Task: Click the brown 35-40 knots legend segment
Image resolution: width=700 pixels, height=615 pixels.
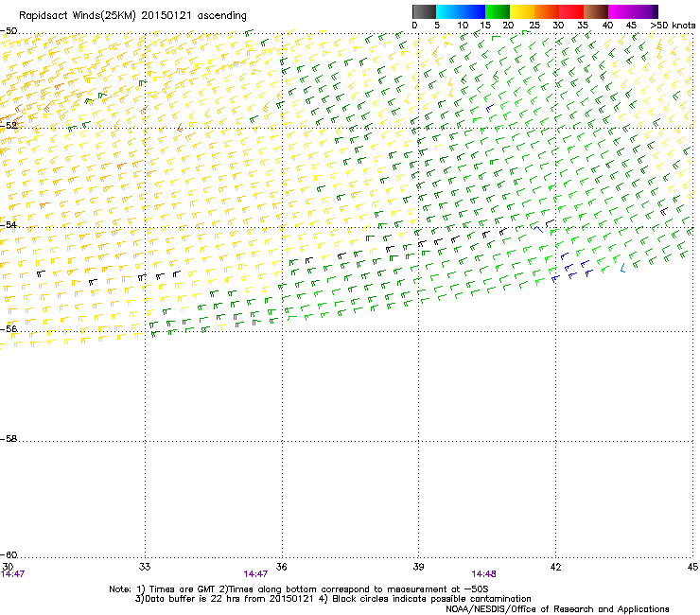Action: click(596, 11)
